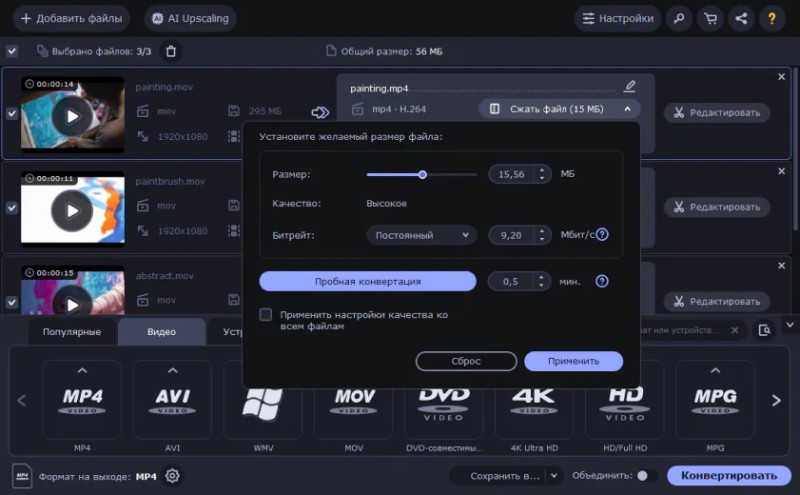Delete selected files with trash icon
This screenshot has width=800, height=495.
pyautogui.click(x=171, y=51)
